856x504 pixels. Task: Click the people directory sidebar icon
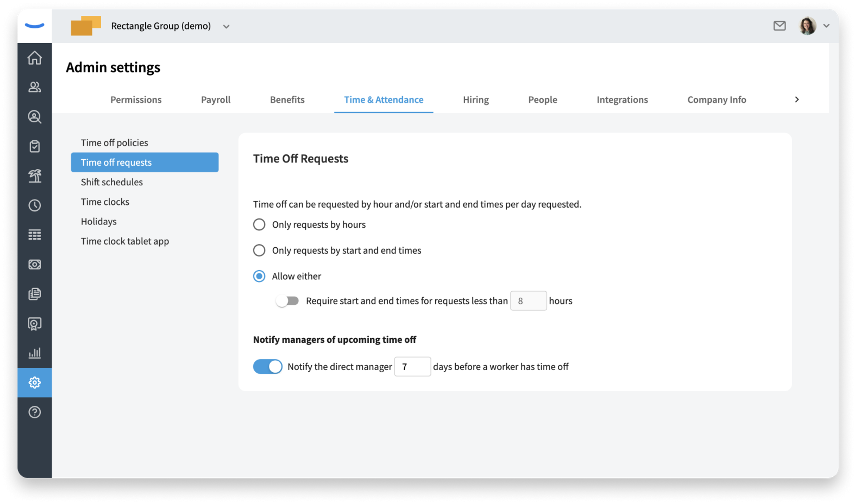(x=34, y=87)
